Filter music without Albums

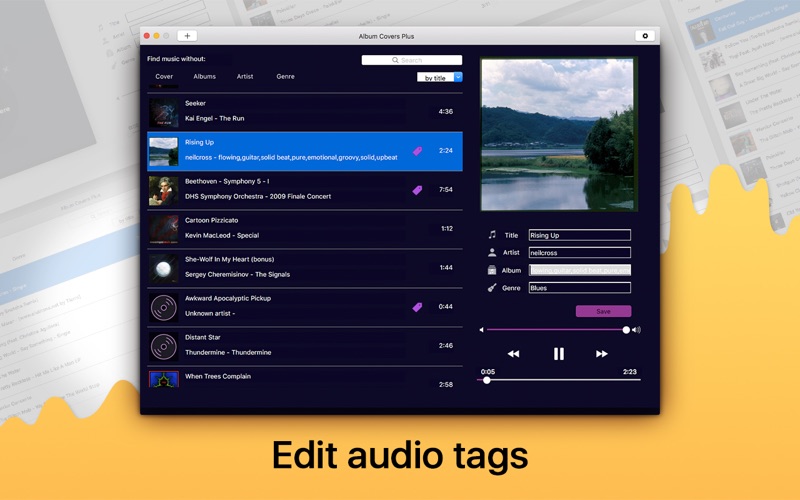pyautogui.click(x=205, y=77)
